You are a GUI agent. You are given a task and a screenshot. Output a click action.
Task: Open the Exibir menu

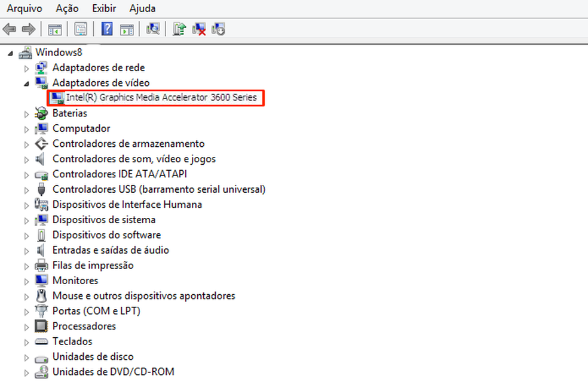104,8
